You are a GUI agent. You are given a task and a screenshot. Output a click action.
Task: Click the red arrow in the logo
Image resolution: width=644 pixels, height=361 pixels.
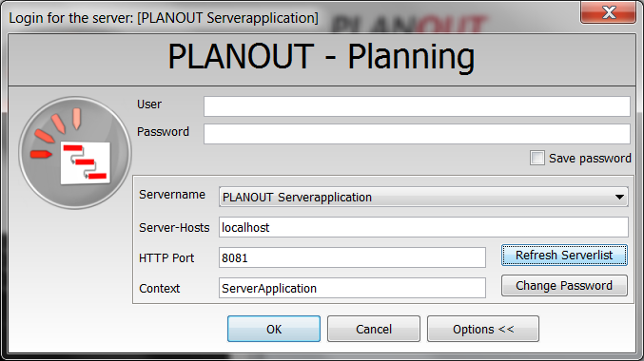click(41, 154)
